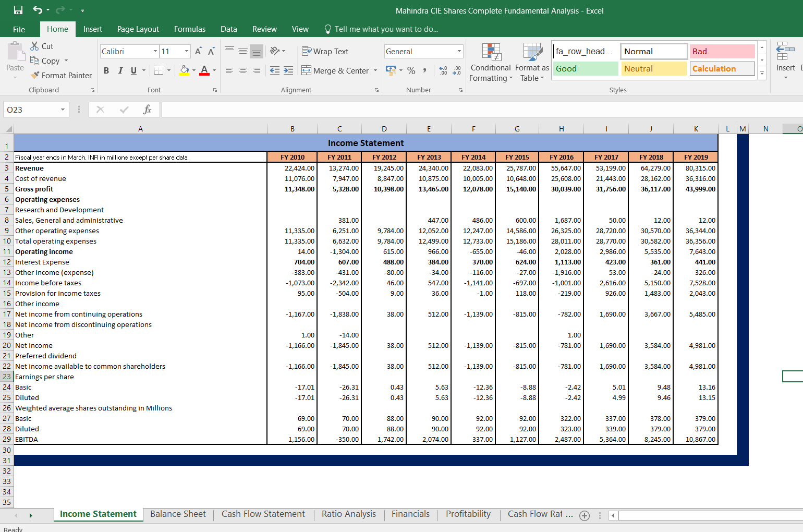The height and width of the screenshot is (532, 803).
Task: Middle align cell contents
Action: [x=243, y=51]
